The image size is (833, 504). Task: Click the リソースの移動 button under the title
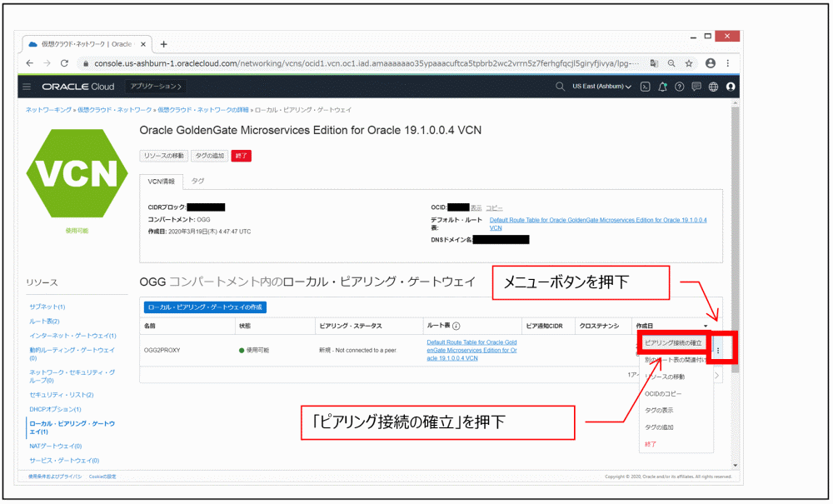tap(163, 156)
